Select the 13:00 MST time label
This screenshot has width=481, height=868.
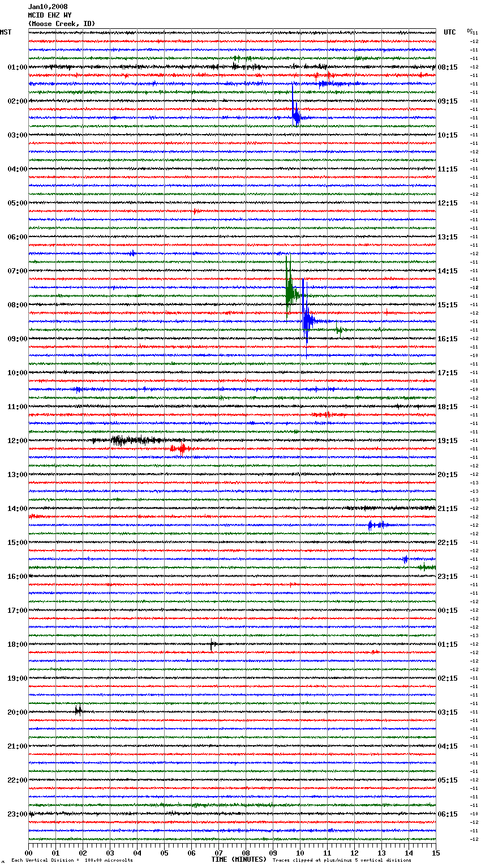17,475
